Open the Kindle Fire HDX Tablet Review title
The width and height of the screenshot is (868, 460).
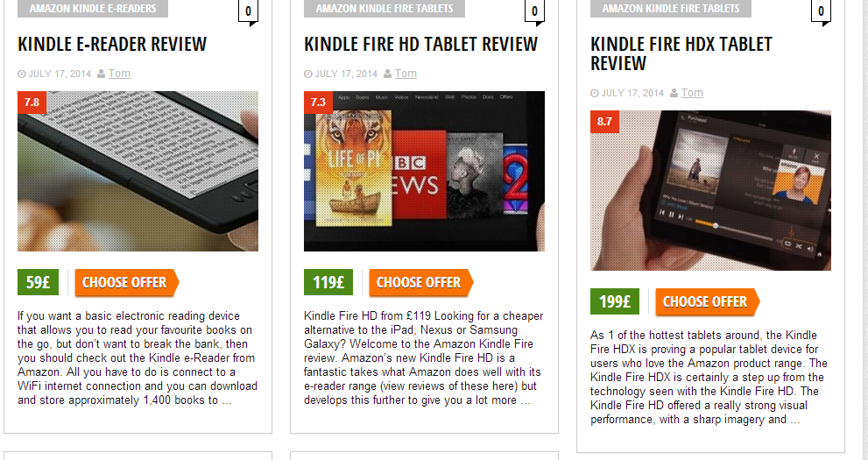click(681, 53)
